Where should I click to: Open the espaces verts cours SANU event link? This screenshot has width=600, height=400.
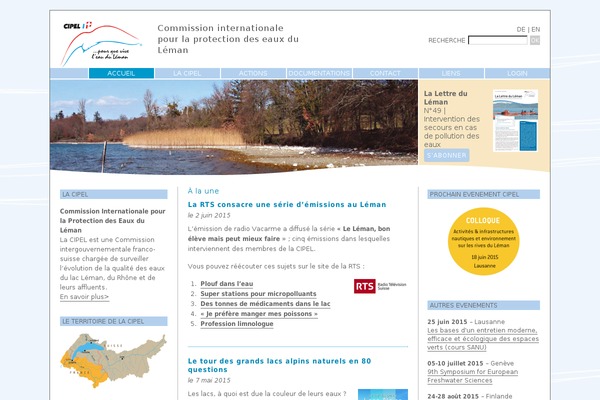pos(483,339)
